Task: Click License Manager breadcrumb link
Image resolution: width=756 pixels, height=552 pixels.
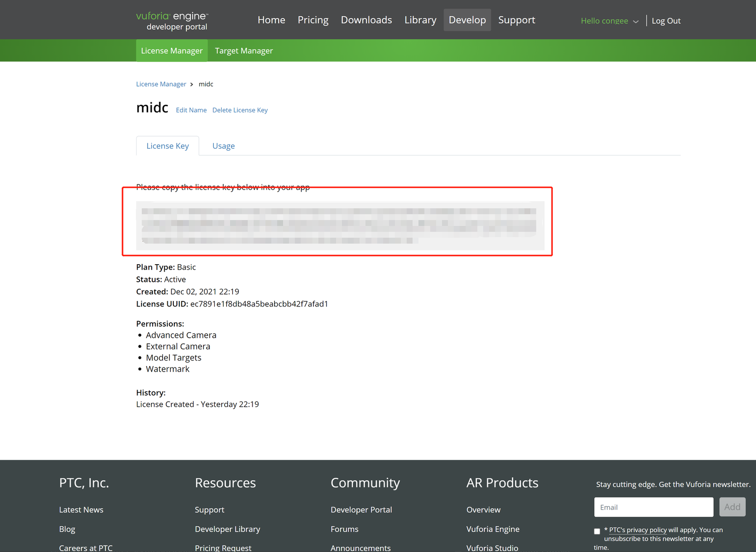Action: [161, 84]
